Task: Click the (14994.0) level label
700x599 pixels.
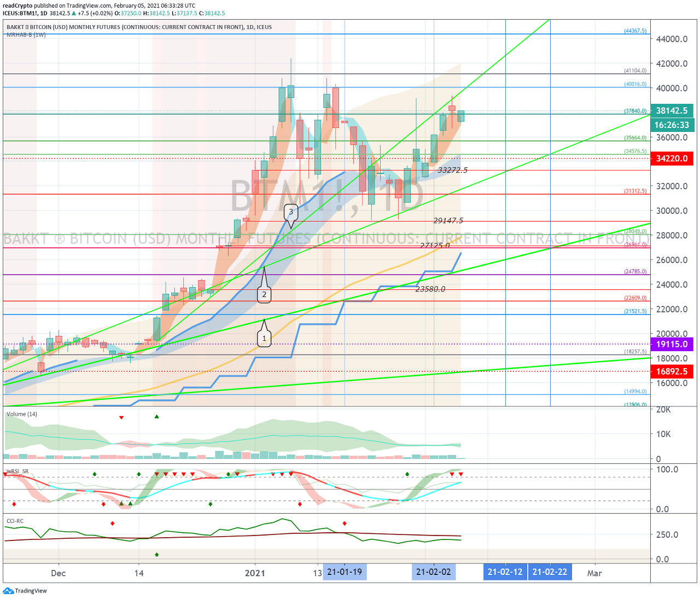Action: point(635,392)
